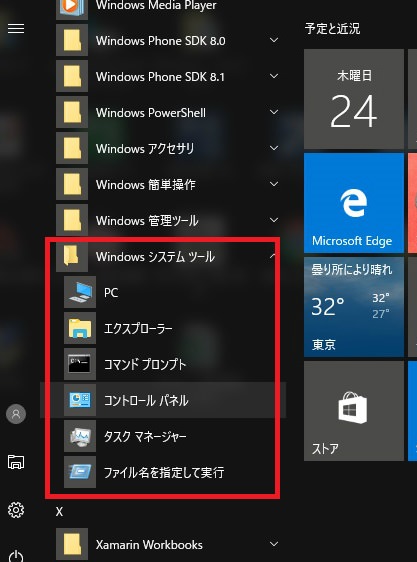The width and height of the screenshot is (417, 562).
Task: Select the タスク マネージャー label
Action: pyautogui.click(x=145, y=437)
